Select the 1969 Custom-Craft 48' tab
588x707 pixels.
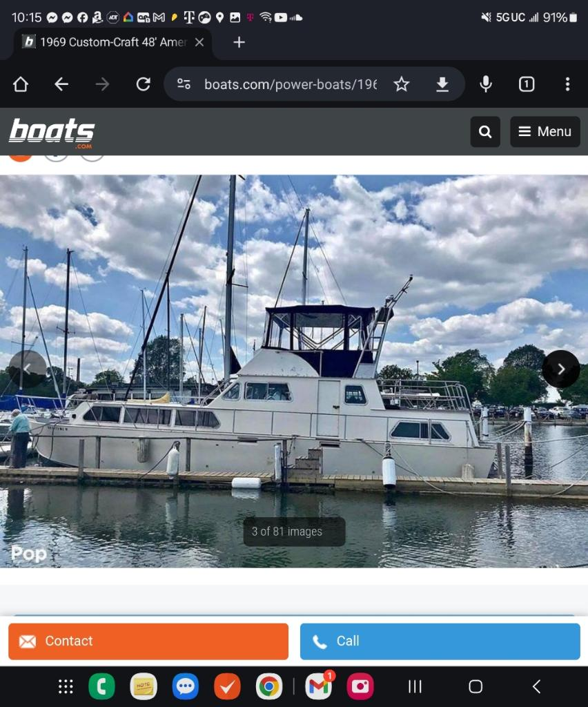tap(112, 43)
